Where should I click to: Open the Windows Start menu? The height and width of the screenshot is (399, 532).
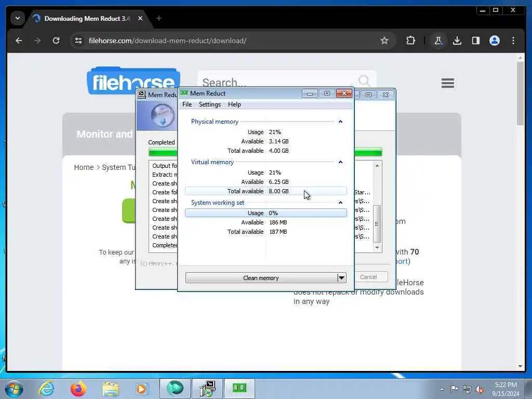click(14, 389)
